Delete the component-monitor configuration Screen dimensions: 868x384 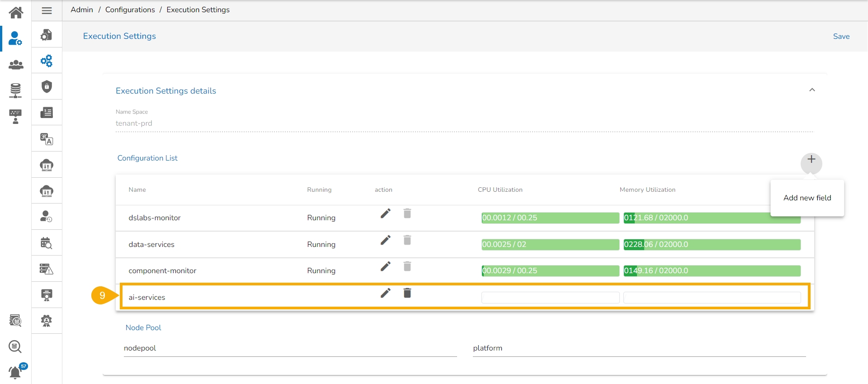tap(407, 266)
